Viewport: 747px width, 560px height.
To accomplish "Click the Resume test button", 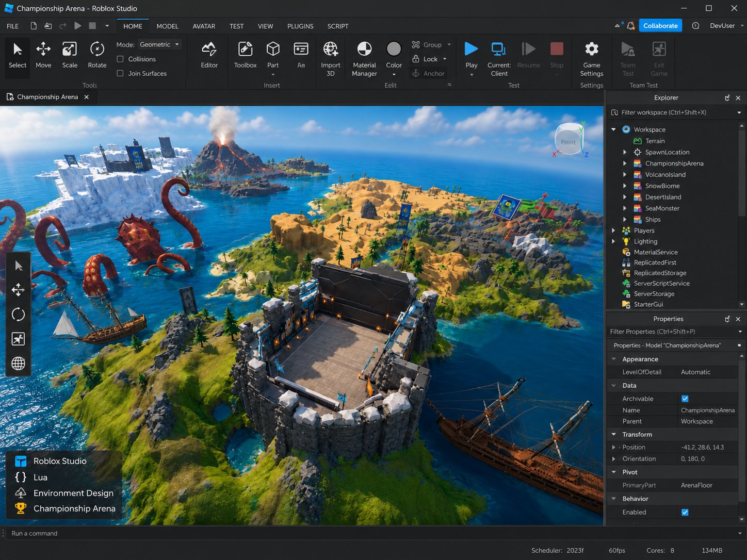I will coord(528,56).
